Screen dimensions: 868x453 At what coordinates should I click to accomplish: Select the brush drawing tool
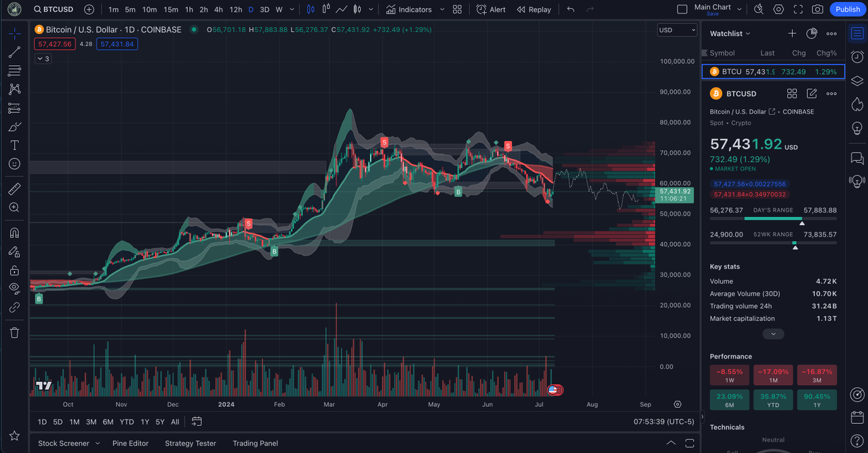point(14,127)
